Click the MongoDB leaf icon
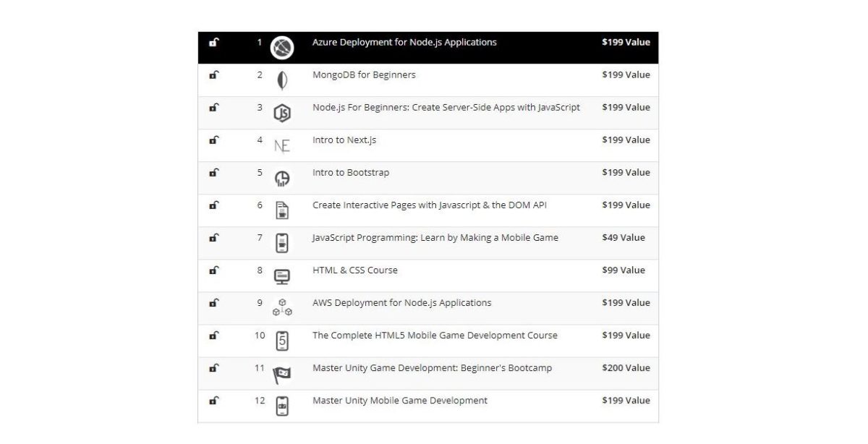This screenshot has width=868, height=444. tap(282, 80)
